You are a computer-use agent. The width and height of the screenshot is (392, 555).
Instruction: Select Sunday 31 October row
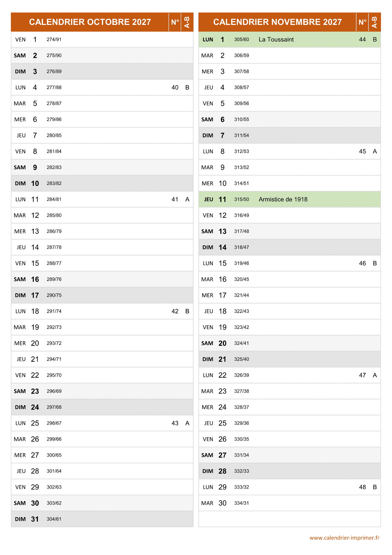(102, 519)
